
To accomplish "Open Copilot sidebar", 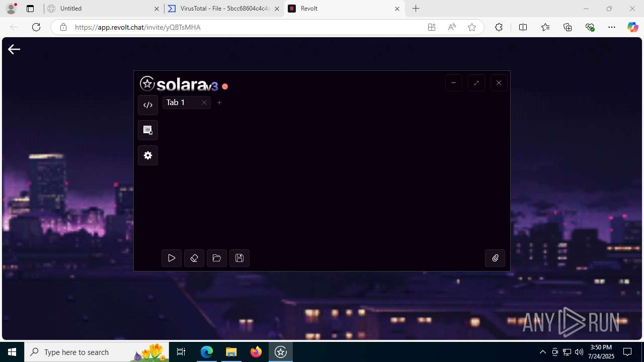I will point(633,27).
